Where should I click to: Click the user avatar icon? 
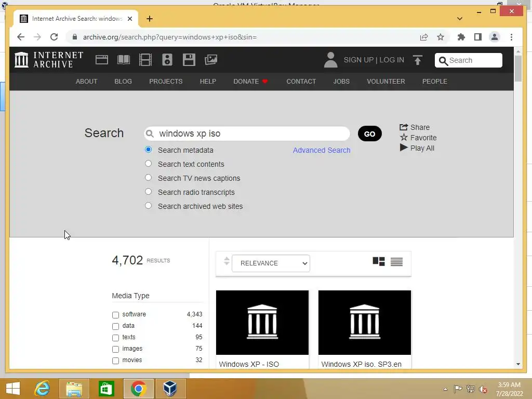point(330,60)
